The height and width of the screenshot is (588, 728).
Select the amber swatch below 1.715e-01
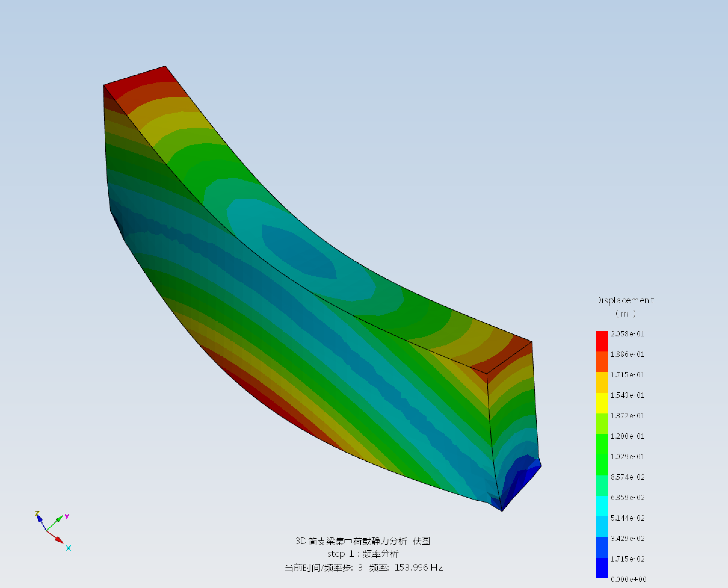tap(601, 382)
